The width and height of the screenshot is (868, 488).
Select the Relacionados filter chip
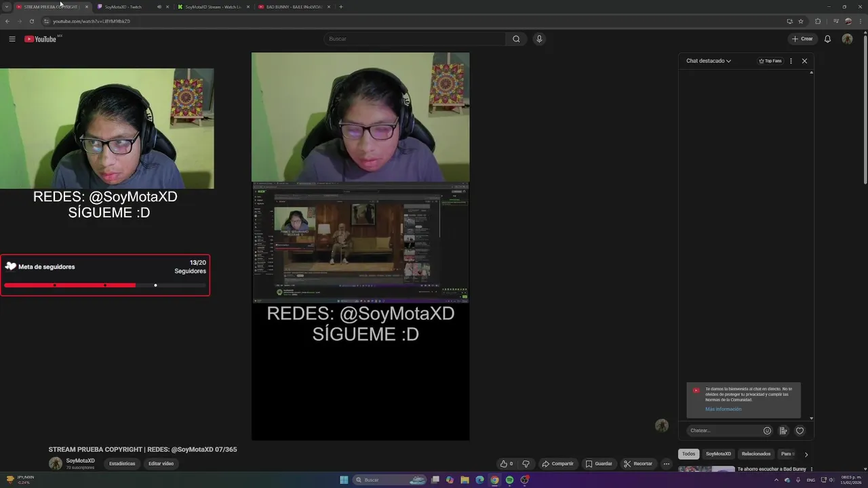[x=756, y=453]
